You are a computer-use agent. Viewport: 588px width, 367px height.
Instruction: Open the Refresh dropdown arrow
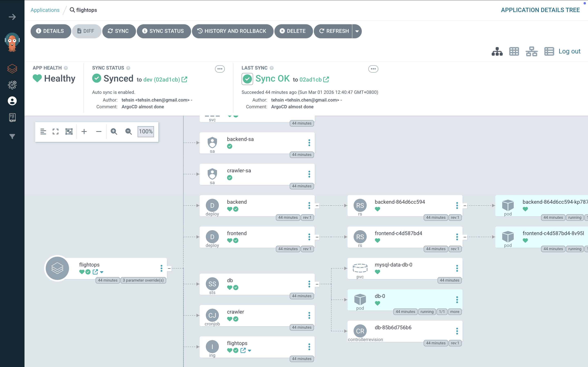point(357,31)
